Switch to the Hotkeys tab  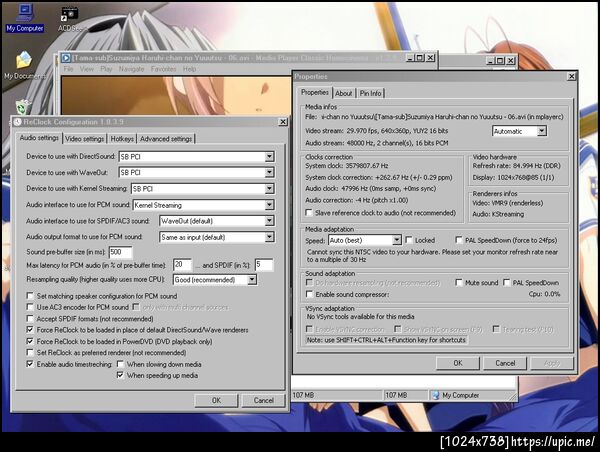[x=122, y=139]
